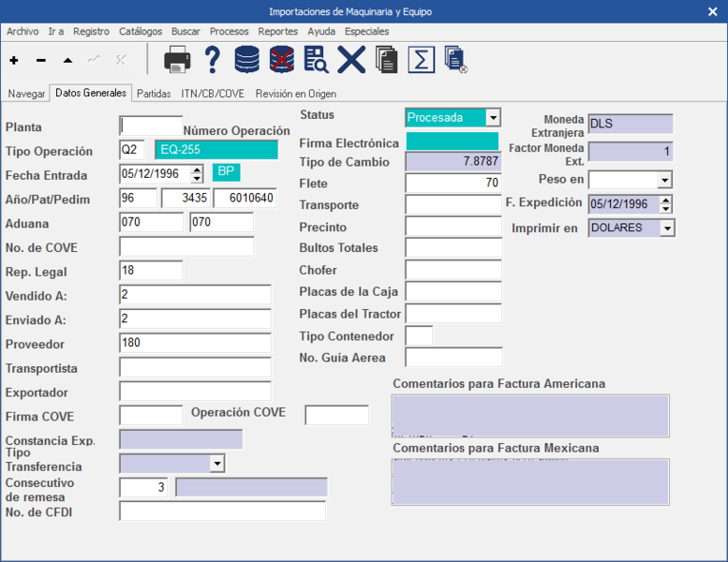728x562 pixels.
Task: Click the printer icon
Action: [x=177, y=59]
